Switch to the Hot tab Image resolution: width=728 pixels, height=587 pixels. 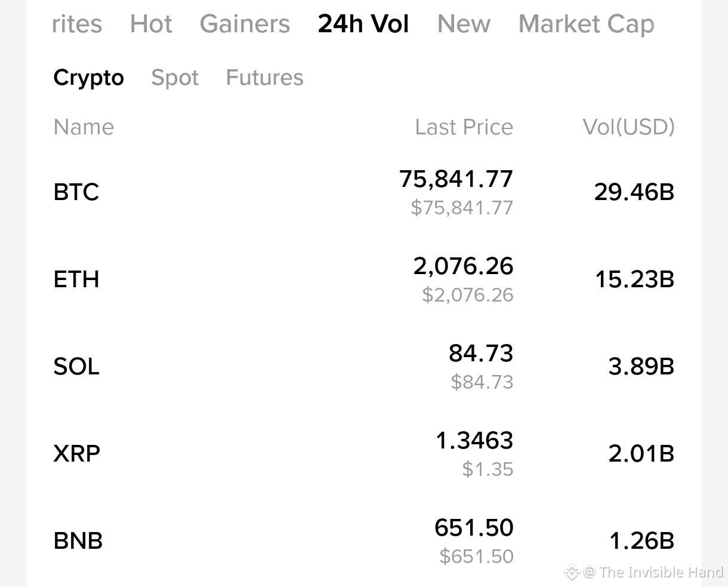coord(151,24)
